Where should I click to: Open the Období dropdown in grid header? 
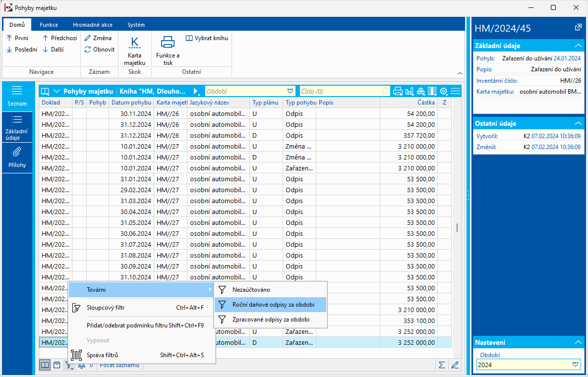[x=290, y=91]
